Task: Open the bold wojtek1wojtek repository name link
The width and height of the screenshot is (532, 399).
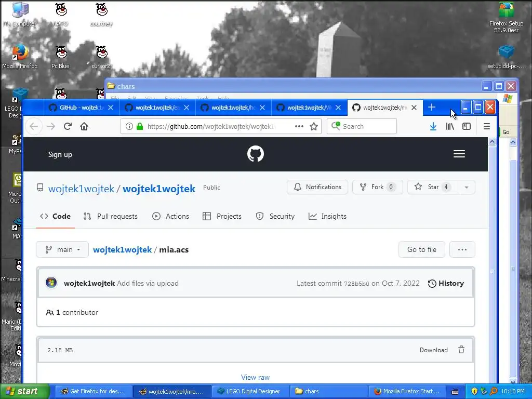Action: [x=159, y=189]
